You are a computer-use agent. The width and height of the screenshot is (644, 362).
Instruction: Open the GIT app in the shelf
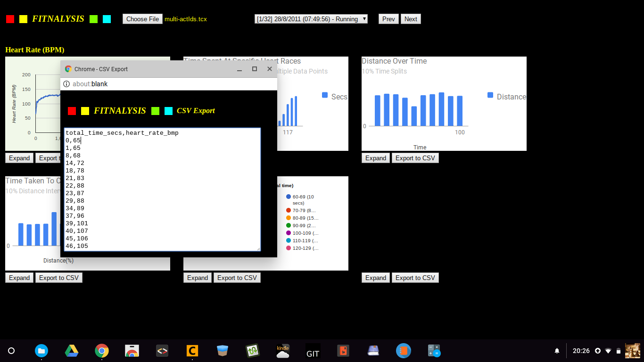click(x=313, y=351)
